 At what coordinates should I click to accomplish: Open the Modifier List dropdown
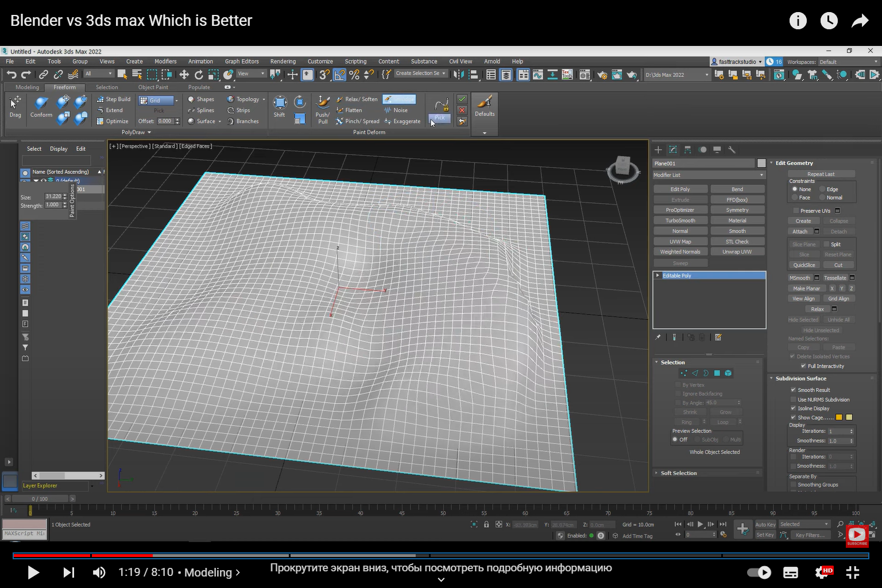(708, 175)
